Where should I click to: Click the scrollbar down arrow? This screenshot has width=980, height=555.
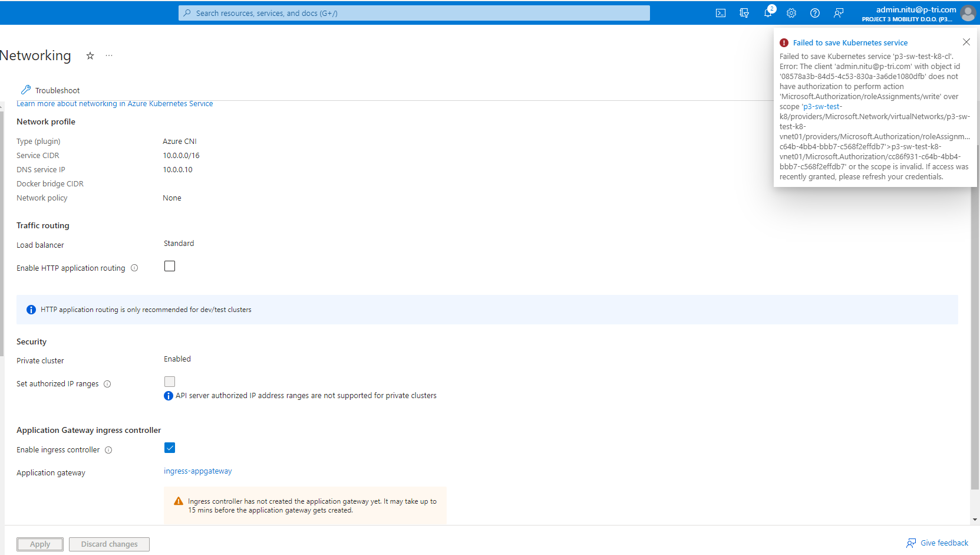pos(975,520)
